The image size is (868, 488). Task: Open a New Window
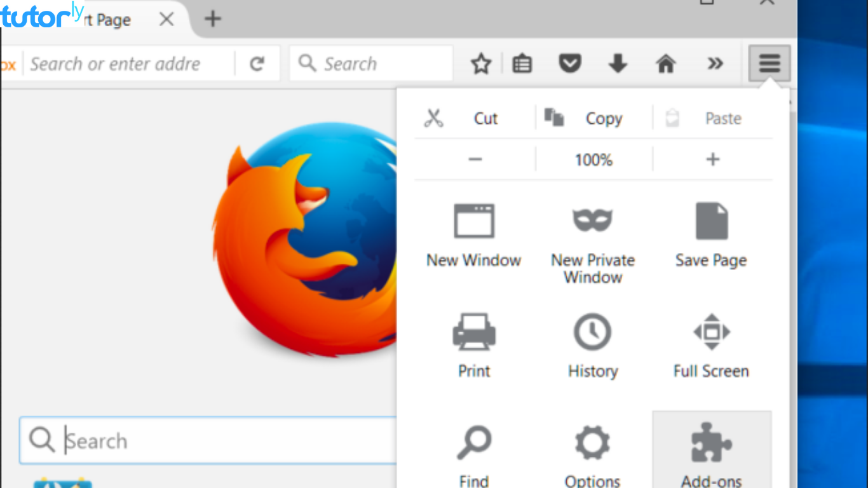coord(474,235)
